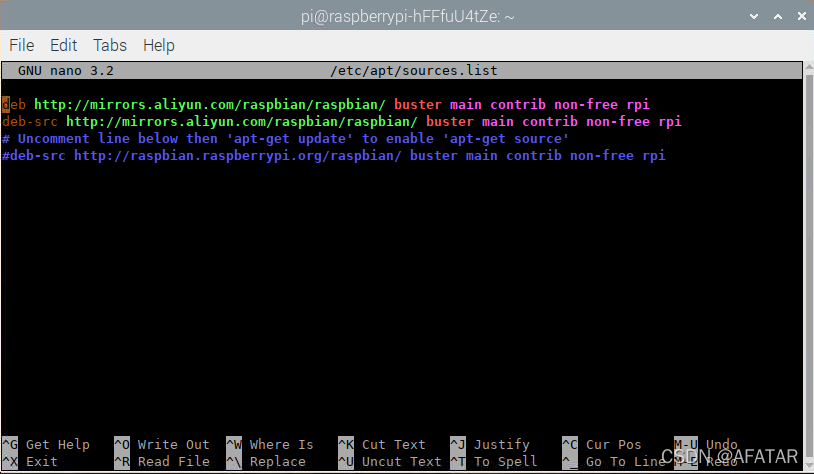
Task: Click the ^G Get Help shortcut
Action: tap(46, 444)
